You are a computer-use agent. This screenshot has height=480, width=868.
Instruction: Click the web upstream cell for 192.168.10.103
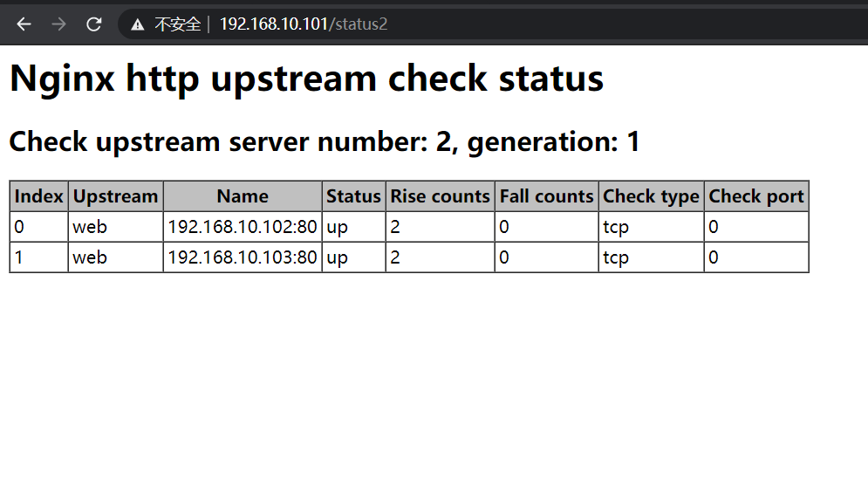(115, 257)
